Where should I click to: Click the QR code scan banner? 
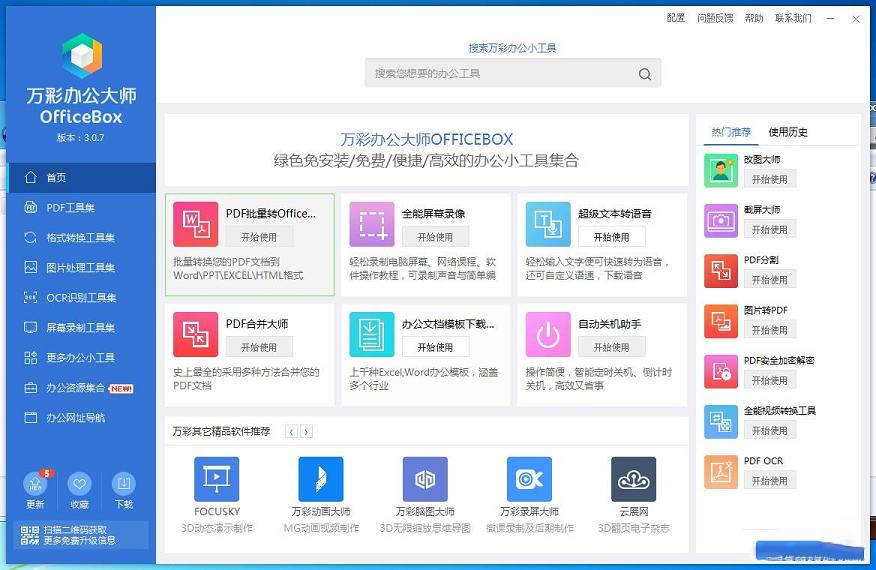[x=80, y=535]
